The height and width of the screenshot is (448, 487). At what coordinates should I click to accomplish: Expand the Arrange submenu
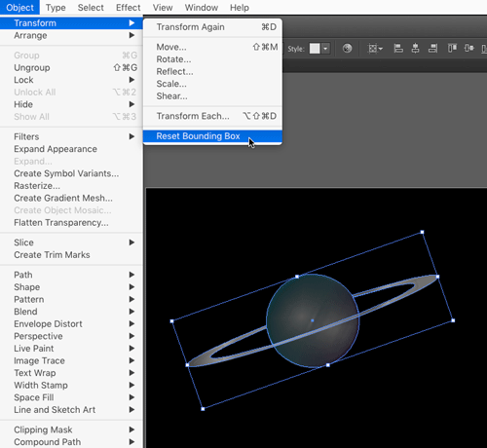click(71, 35)
